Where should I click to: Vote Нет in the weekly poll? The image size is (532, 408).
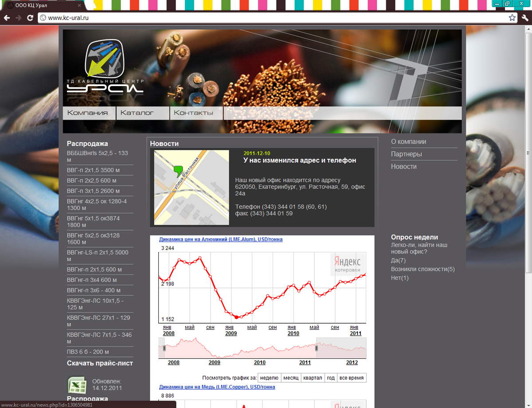[x=400, y=278]
